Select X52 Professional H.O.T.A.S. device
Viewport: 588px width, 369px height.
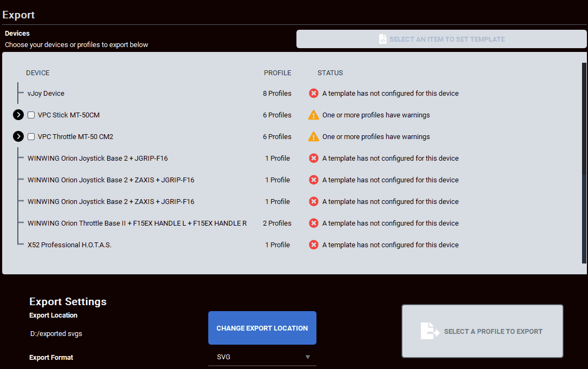69,245
